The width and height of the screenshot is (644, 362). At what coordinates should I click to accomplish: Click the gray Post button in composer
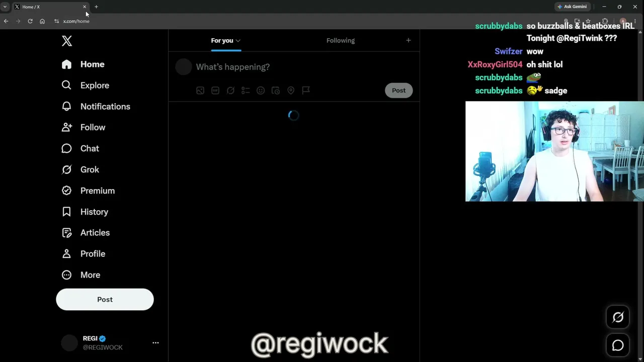pyautogui.click(x=398, y=90)
